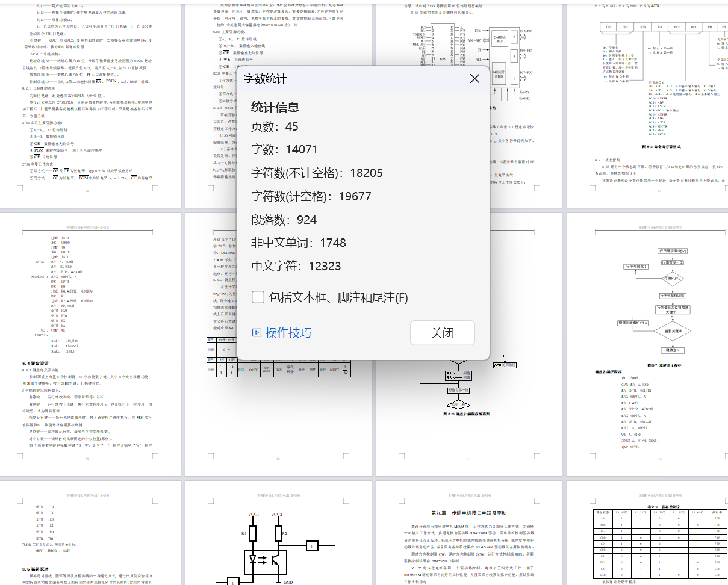This screenshot has width=728, height=585.
Task: Click the 字符数(不计空格)：18205 line
Action: tap(317, 173)
